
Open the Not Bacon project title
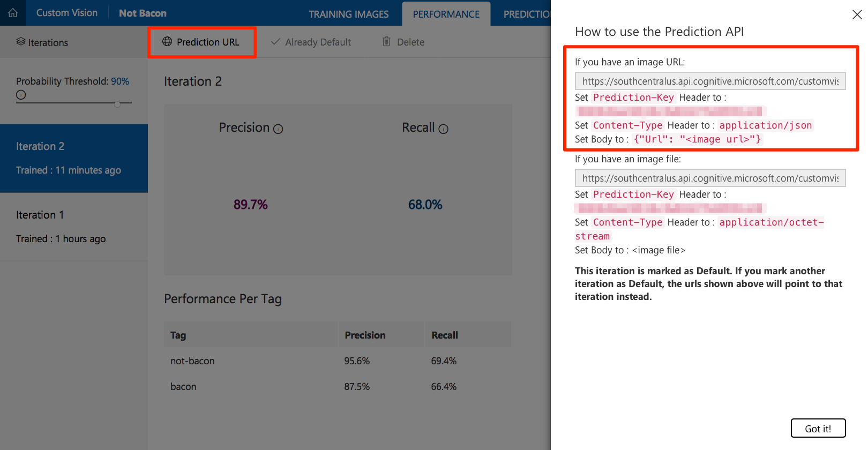[x=143, y=13]
